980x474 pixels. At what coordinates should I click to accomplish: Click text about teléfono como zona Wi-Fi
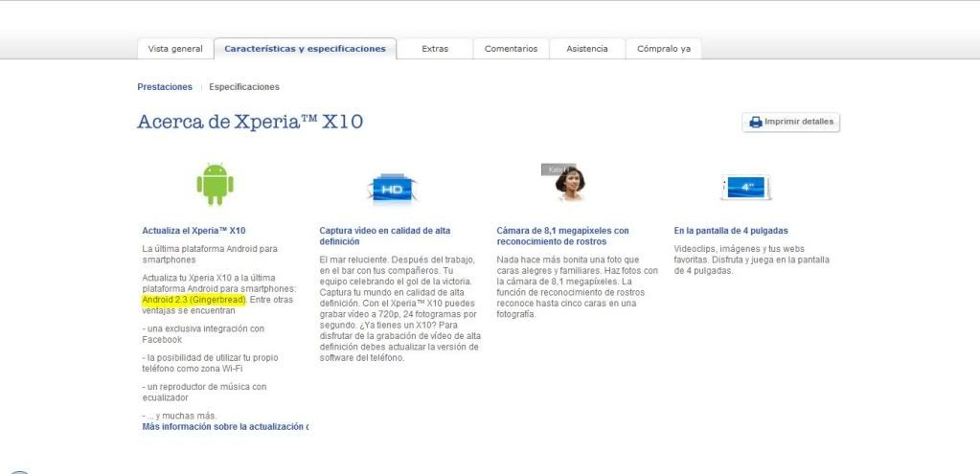click(210, 364)
